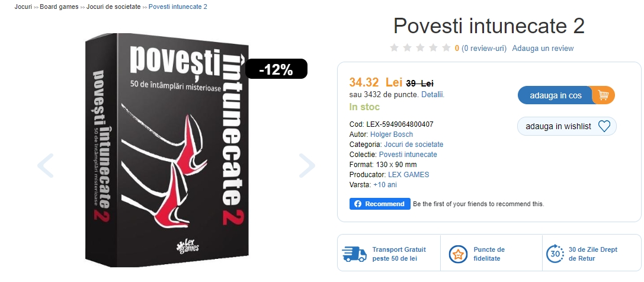The height and width of the screenshot is (282, 644).
Task: Click the delivery truck icon
Action: [354, 254]
